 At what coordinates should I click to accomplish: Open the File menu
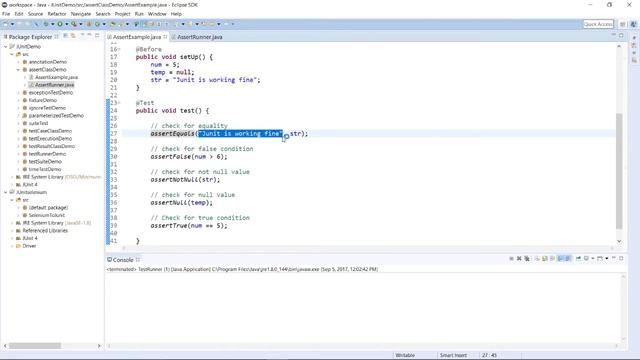pyautogui.click(x=6, y=14)
